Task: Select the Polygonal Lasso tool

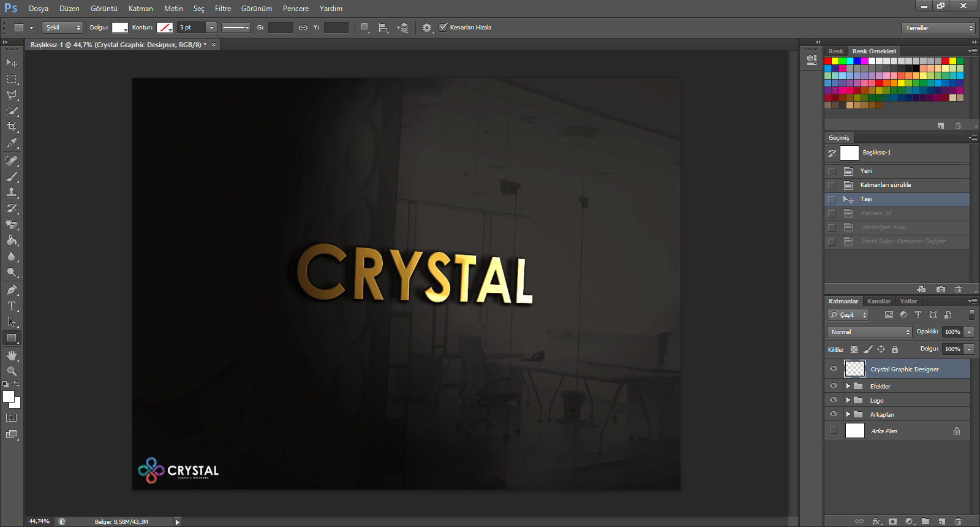Action: [12, 95]
